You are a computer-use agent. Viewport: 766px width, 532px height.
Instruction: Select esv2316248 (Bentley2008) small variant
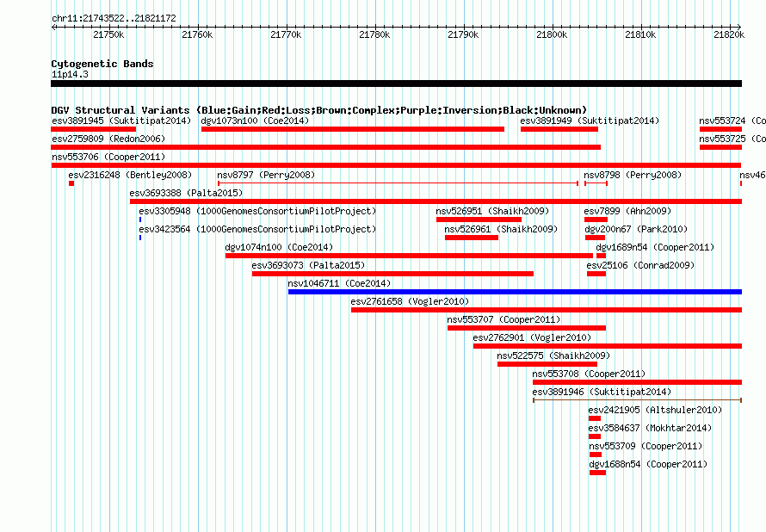(71, 183)
